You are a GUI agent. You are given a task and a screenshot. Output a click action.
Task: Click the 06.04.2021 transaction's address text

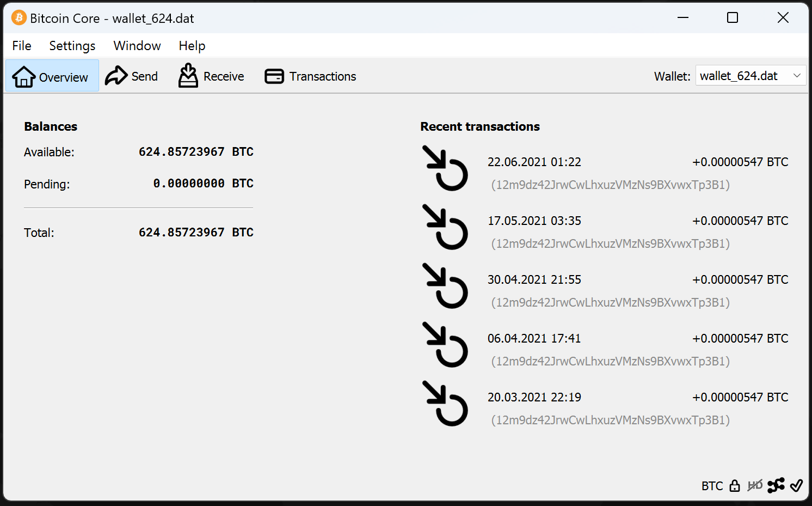[610, 361]
